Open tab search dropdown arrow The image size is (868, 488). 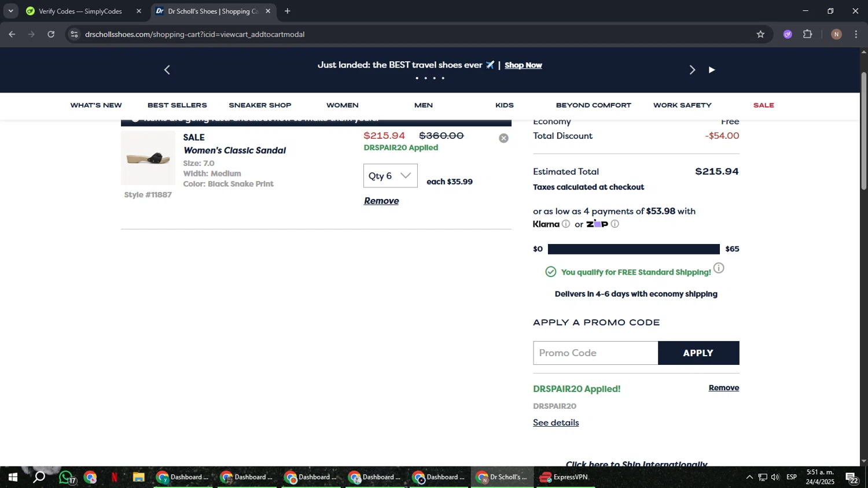click(x=10, y=11)
